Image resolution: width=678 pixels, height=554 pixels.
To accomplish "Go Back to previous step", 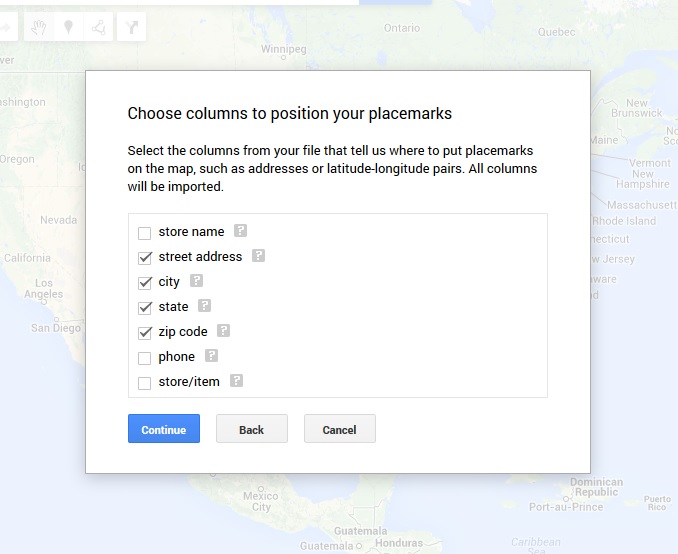I will 252,429.
